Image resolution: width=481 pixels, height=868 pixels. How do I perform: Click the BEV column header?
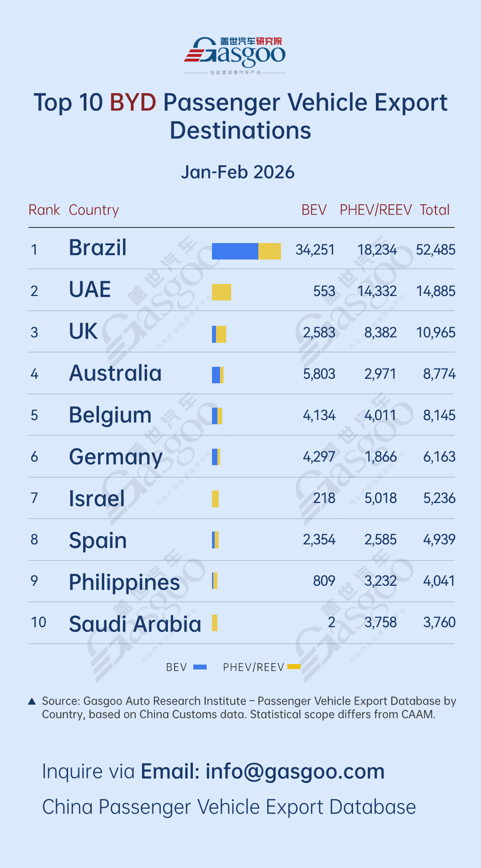[314, 210]
